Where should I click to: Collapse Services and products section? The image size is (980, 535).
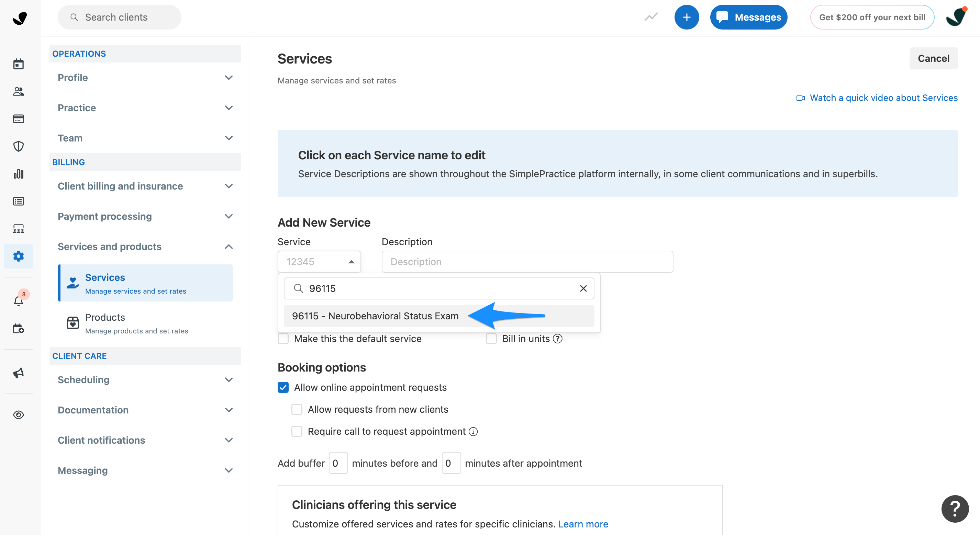click(145, 247)
